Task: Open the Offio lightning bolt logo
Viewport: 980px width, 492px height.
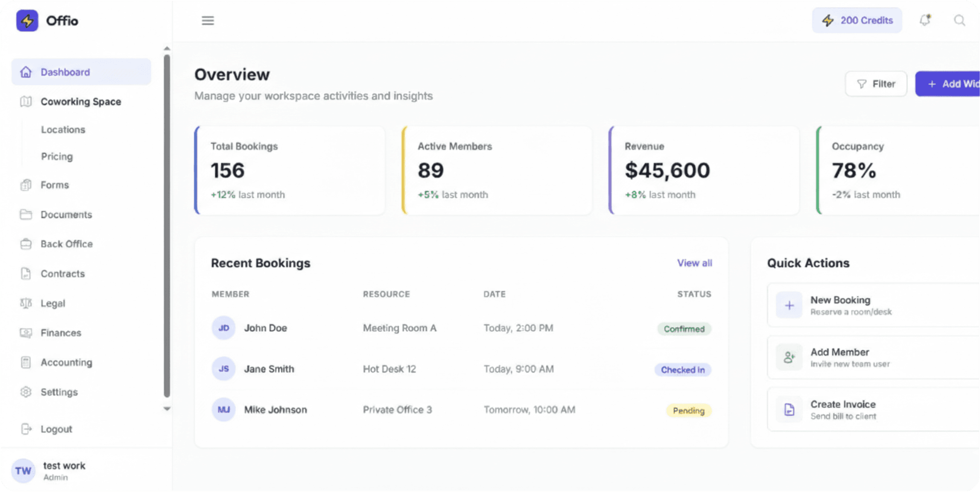Action: pyautogui.click(x=27, y=21)
